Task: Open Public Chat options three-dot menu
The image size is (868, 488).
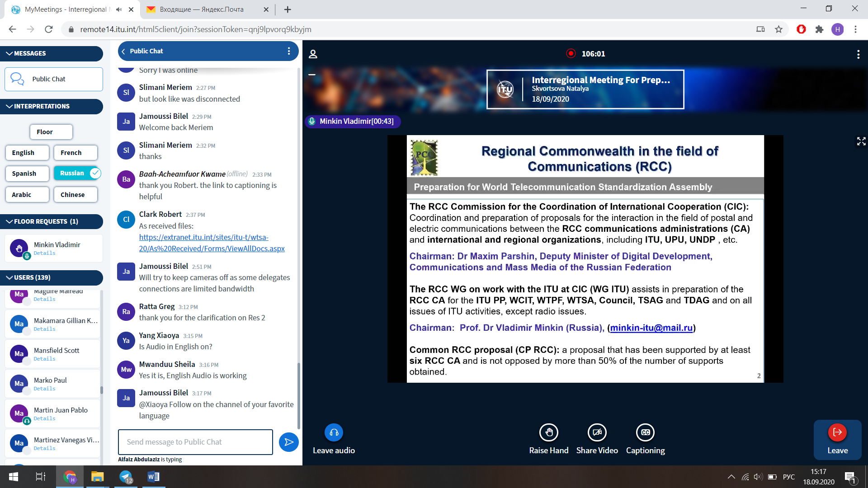Action: 289,51
